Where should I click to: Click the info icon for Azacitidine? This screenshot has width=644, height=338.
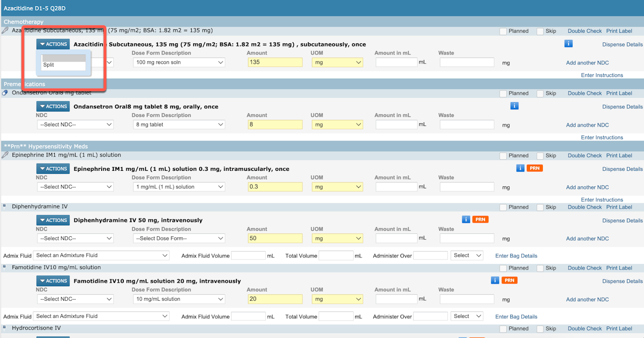pos(569,44)
